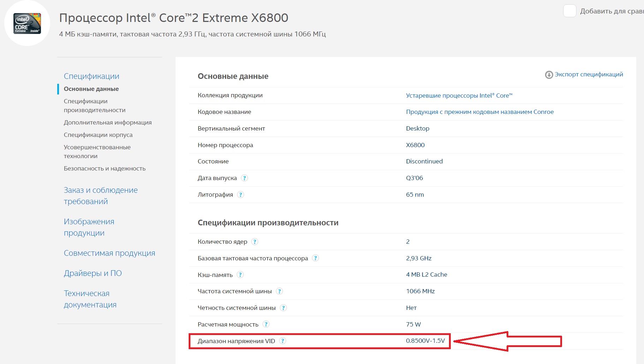644x364 pixels.
Task: Click the X6800 processor number value
Action: [x=415, y=145]
